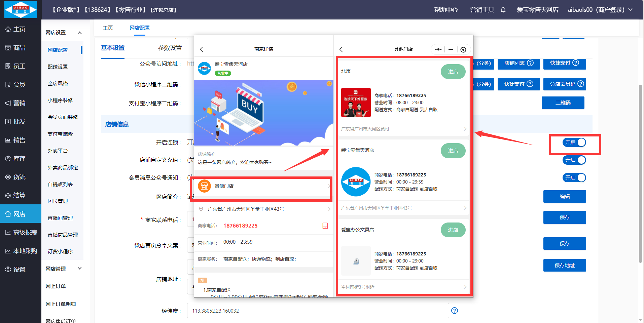Click the question mark on 店铺列表 button
Screen dimensions: 644x323
pos(530,63)
